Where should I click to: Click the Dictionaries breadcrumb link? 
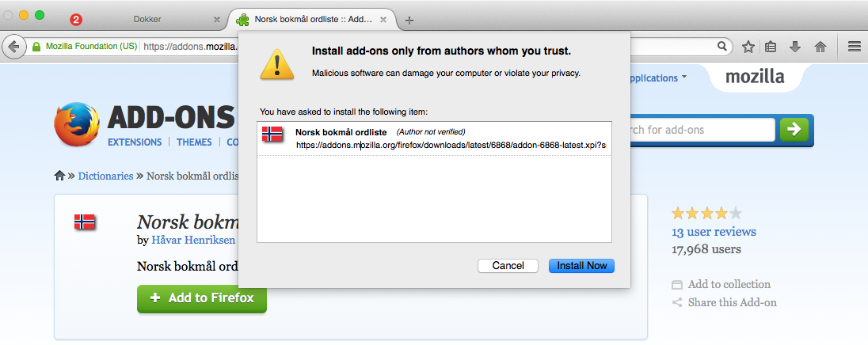106,176
